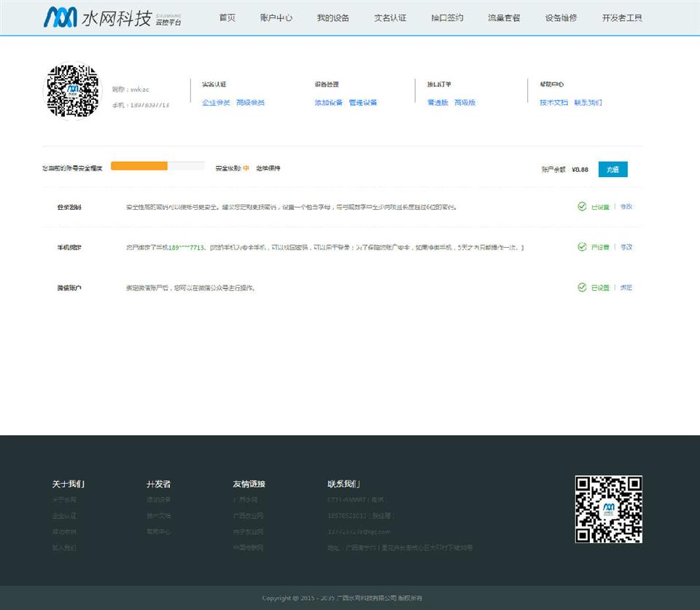The height and width of the screenshot is (610, 700).
Task: Click the 水网科技 logo in header
Action: (x=112, y=17)
